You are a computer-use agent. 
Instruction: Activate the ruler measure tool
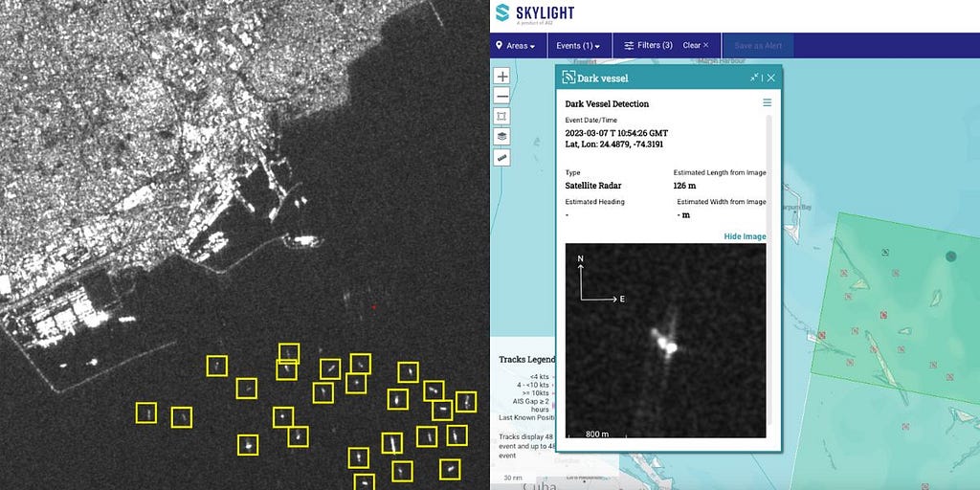[x=501, y=158]
